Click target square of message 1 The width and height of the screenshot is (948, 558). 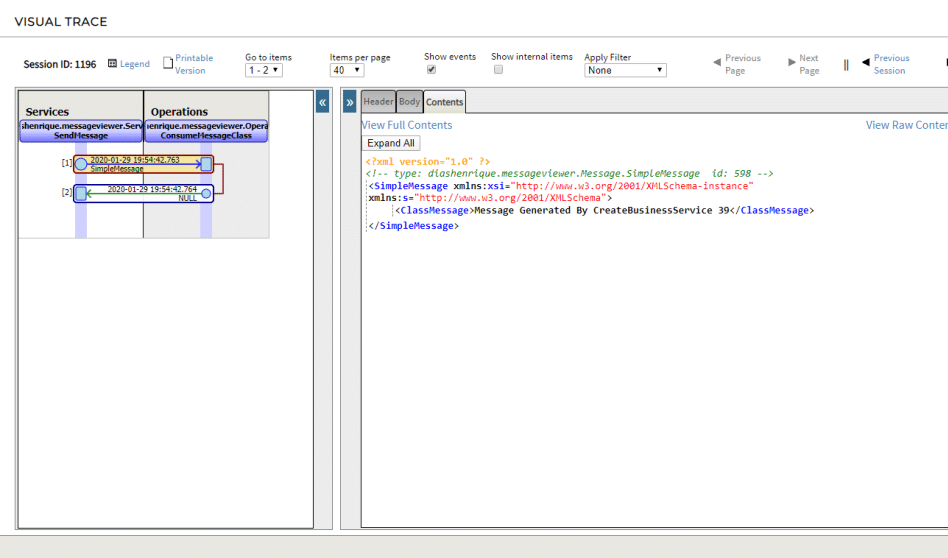[x=206, y=163]
